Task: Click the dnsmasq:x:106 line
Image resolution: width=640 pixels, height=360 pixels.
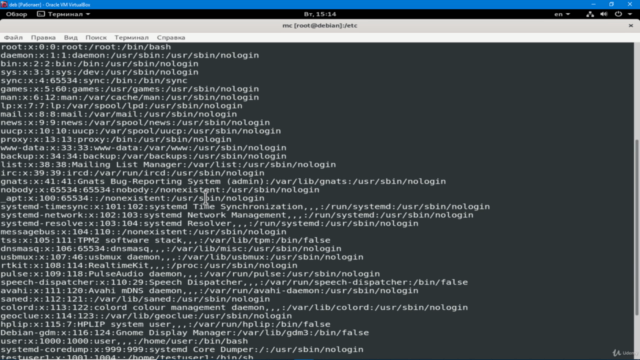Action: pyautogui.click(x=171, y=249)
